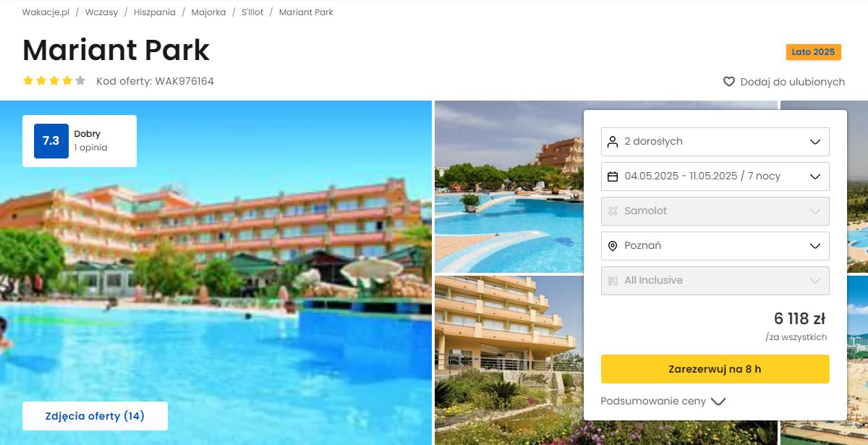Image resolution: width=868 pixels, height=445 pixels.
Task: Go to the Majorka breadcrumb
Action: [x=208, y=12]
